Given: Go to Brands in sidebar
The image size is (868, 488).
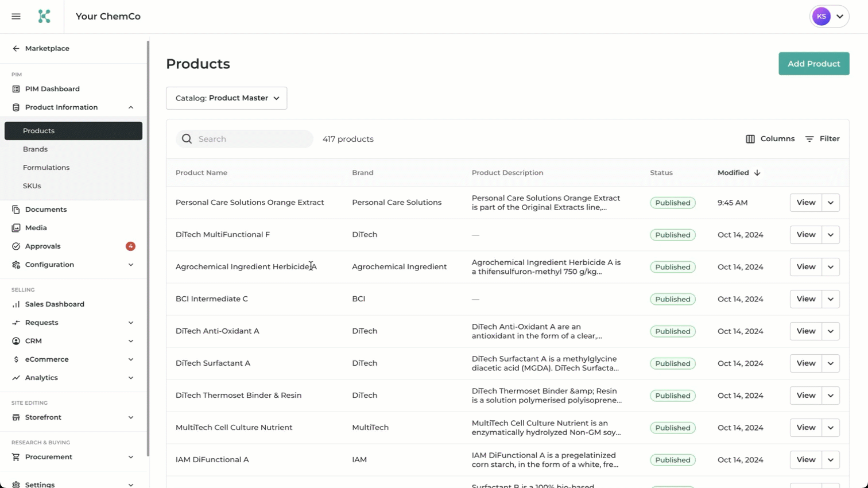Looking at the screenshot, I should click(x=35, y=149).
